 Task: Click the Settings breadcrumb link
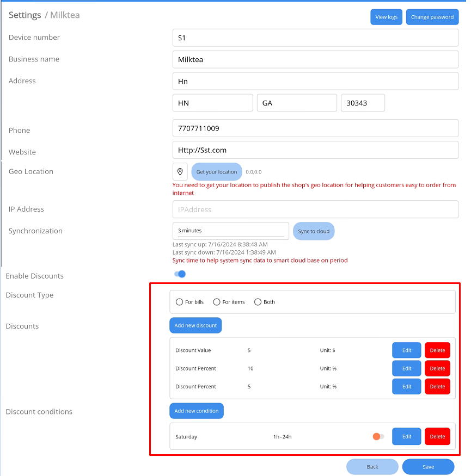25,15
